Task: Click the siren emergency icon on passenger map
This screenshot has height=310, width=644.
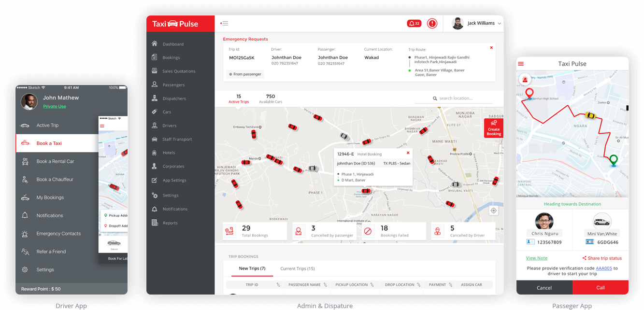Action: [x=524, y=79]
